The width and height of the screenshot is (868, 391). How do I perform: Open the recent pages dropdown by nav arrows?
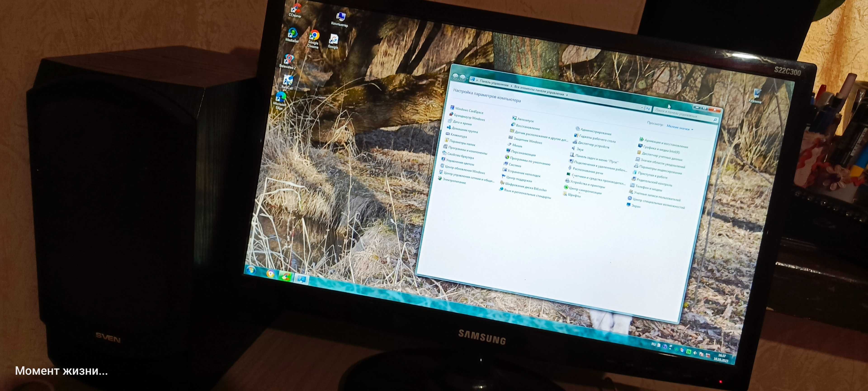coord(468,79)
